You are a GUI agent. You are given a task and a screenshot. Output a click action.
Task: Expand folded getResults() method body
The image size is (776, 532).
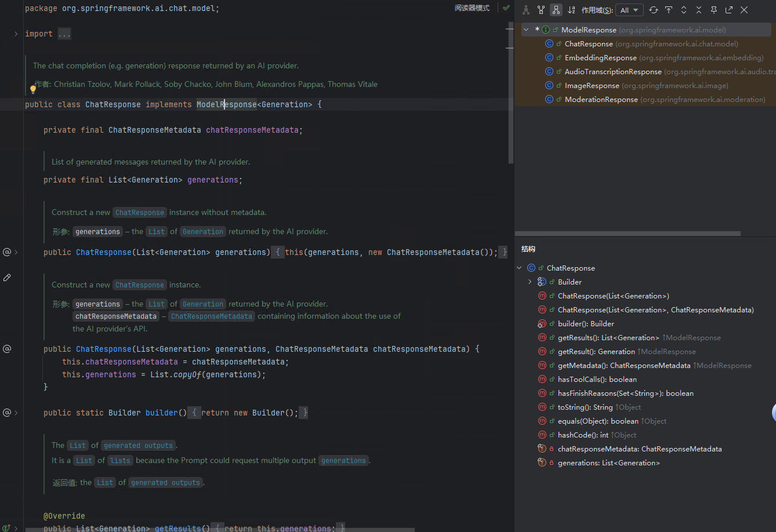(16, 528)
